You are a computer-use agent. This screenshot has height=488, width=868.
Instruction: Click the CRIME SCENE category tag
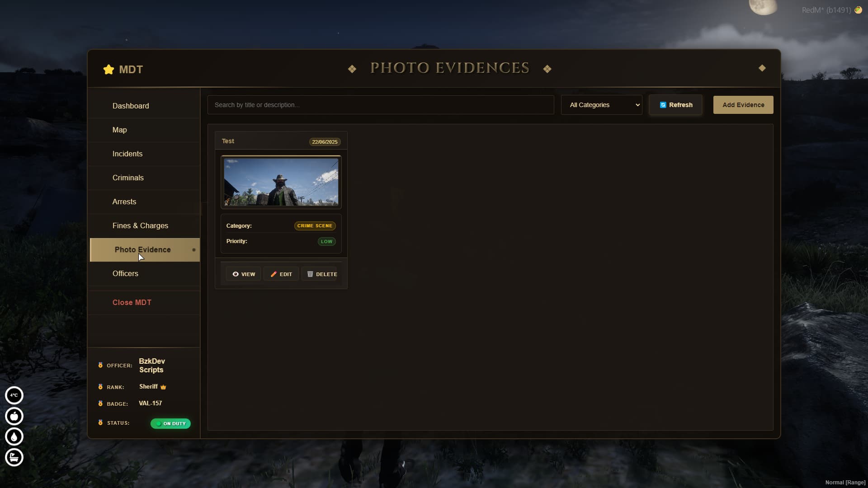315,225
